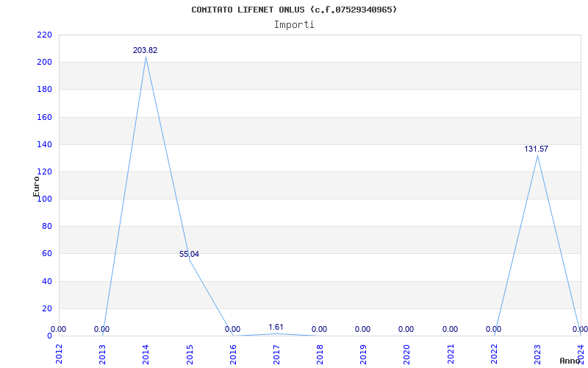Click the 180 Euro axis value
Screen dimensions: 588x368
tap(44, 90)
